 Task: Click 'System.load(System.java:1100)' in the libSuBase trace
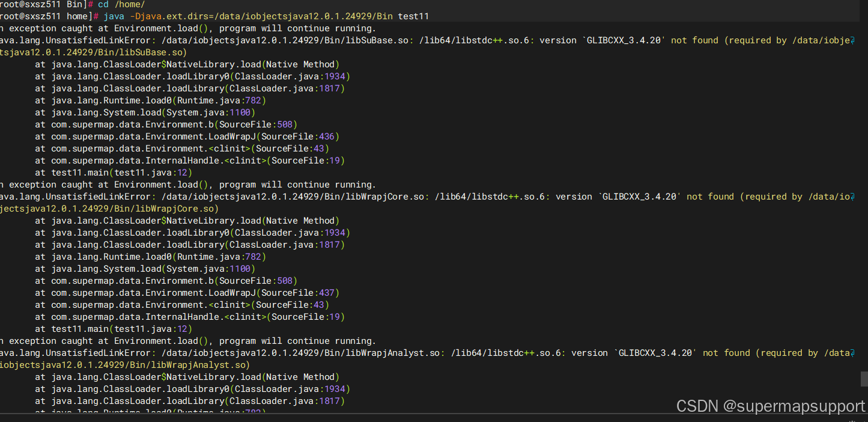click(x=145, y=112)
